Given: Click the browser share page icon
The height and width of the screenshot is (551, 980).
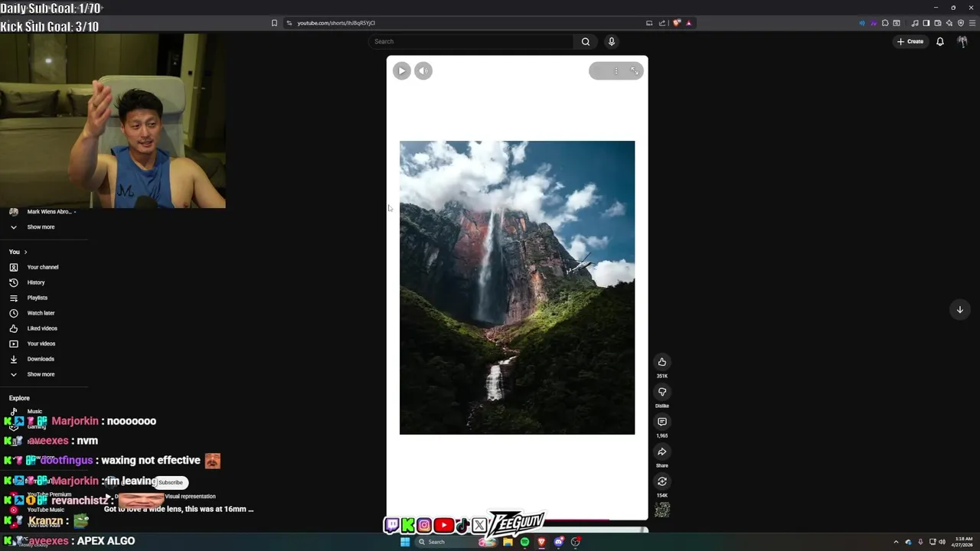Looking at the screenshot, I should click(x=662, y=23).
